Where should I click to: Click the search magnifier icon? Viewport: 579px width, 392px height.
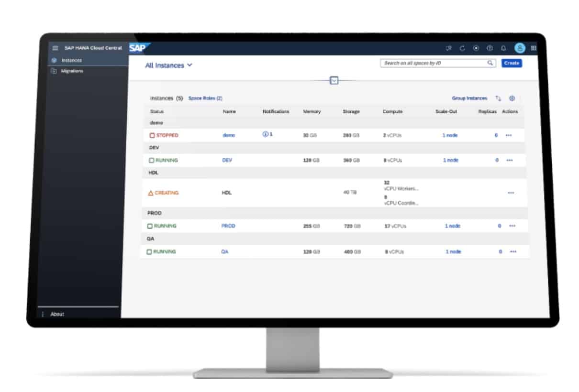pyautogui.click(x=490, y=63)
